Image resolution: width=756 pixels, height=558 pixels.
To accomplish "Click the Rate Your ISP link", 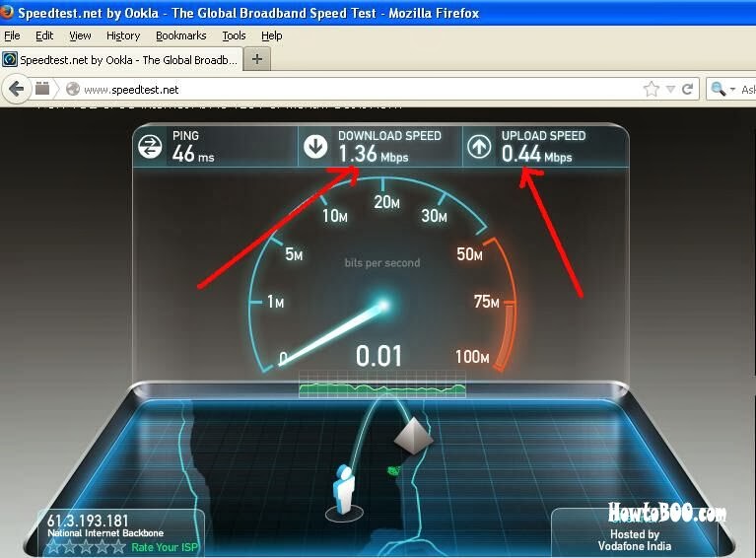I will click(x=165, y=547).
